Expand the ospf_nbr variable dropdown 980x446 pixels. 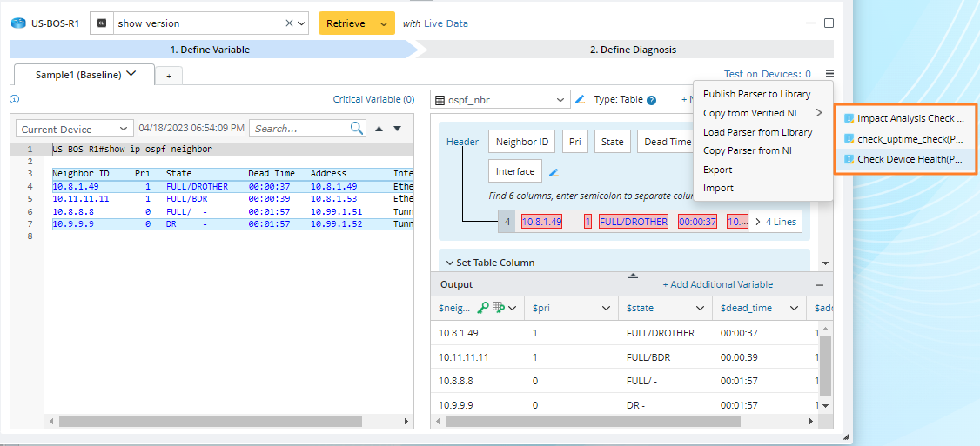[561, 100]
